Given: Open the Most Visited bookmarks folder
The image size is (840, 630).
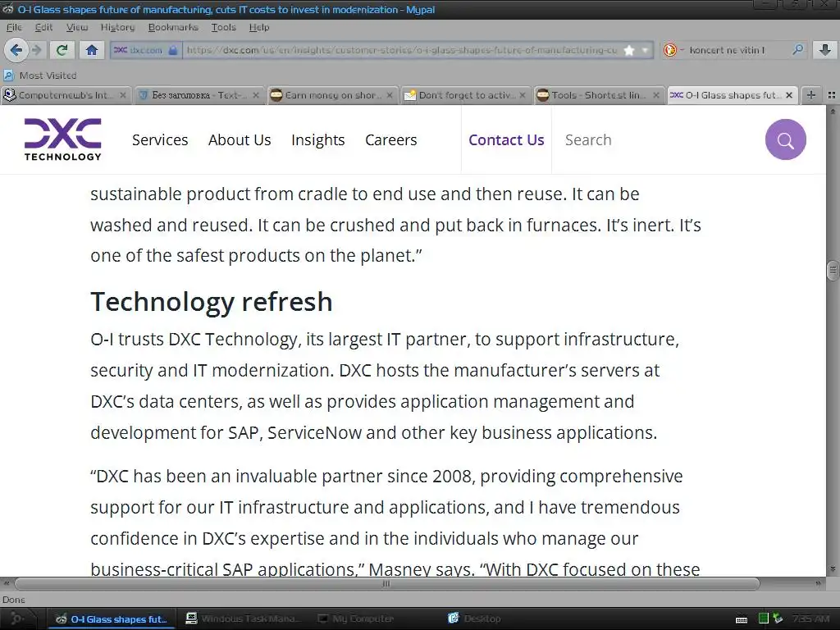Looking at the screenshot, I should (41, 75).
